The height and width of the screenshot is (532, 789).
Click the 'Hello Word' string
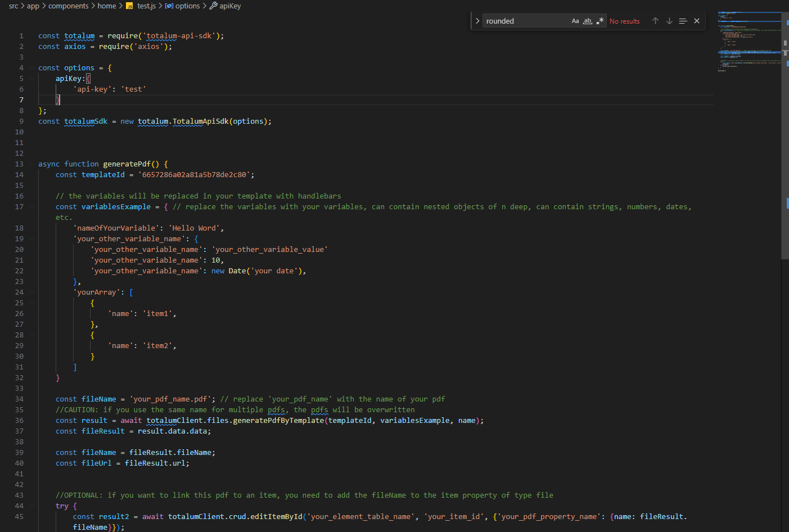coord(194,228)
